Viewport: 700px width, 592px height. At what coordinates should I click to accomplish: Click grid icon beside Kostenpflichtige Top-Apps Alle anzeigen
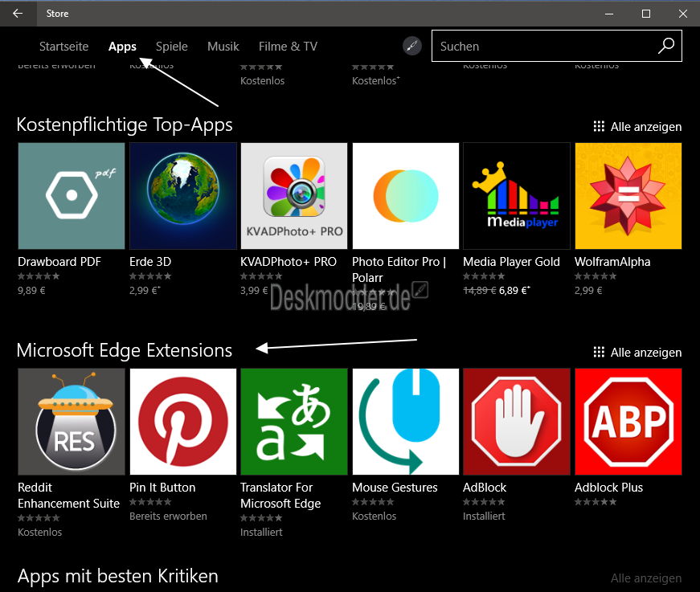599,127
